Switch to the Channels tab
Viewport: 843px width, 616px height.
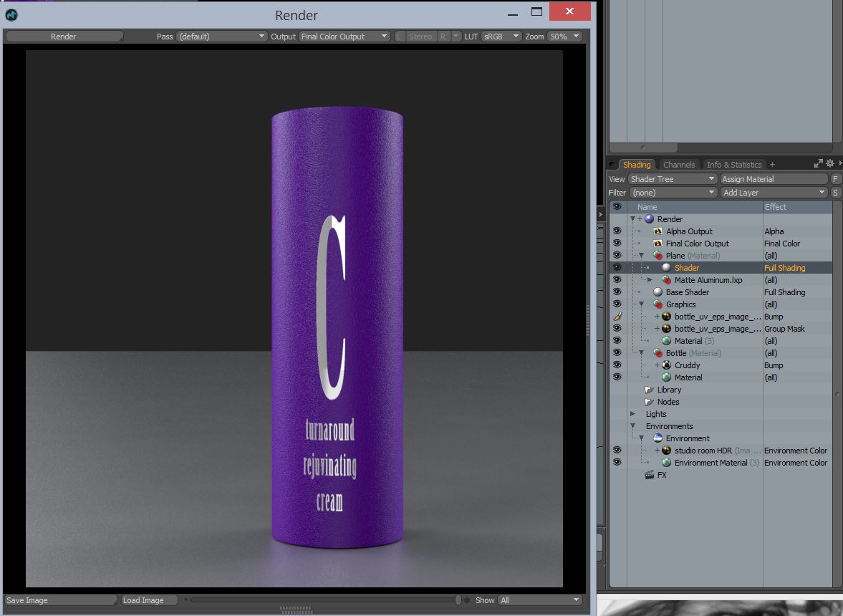[x=679, y=165]
